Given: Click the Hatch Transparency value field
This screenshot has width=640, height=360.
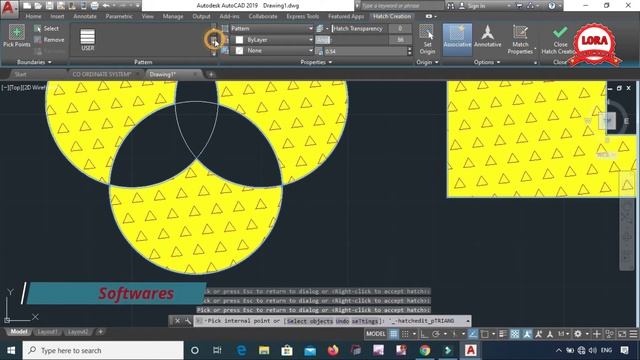Looking at the screenshot, I should 400,29.
